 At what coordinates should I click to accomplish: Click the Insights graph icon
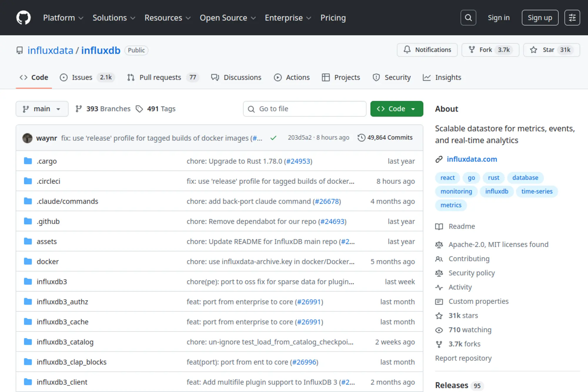pyautogui.click(x=427, y=77)
